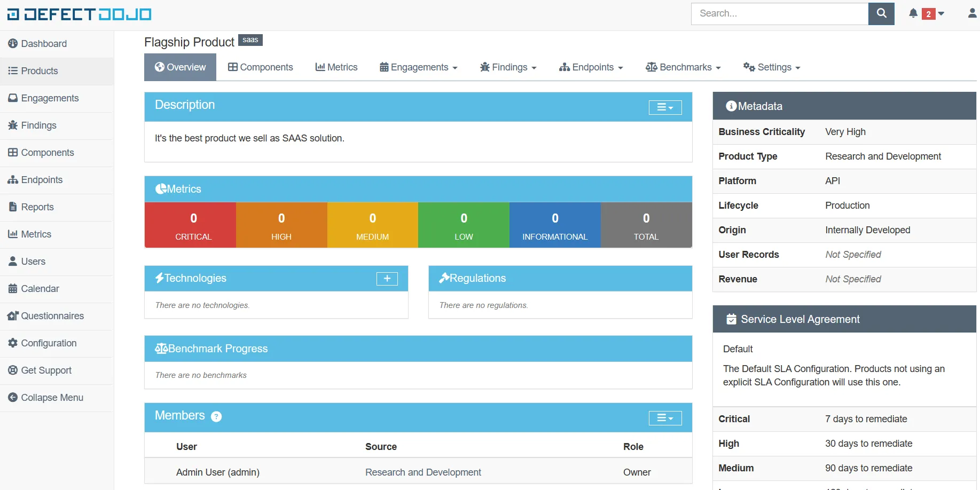Open the user profile icon

[x=971, y=13]
